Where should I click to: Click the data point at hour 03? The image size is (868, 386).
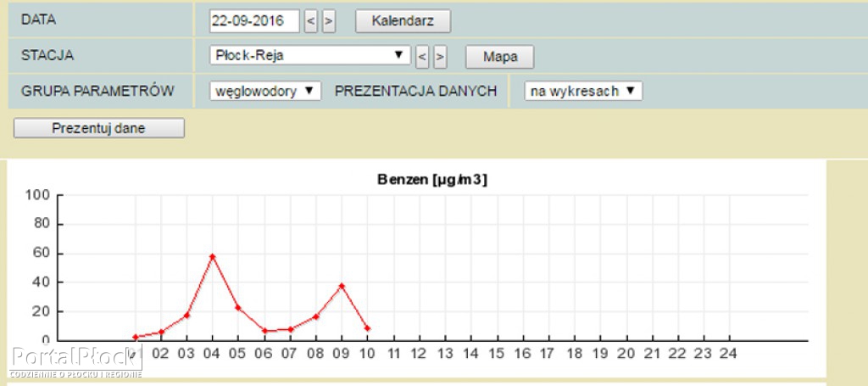(x=186, y=315)
